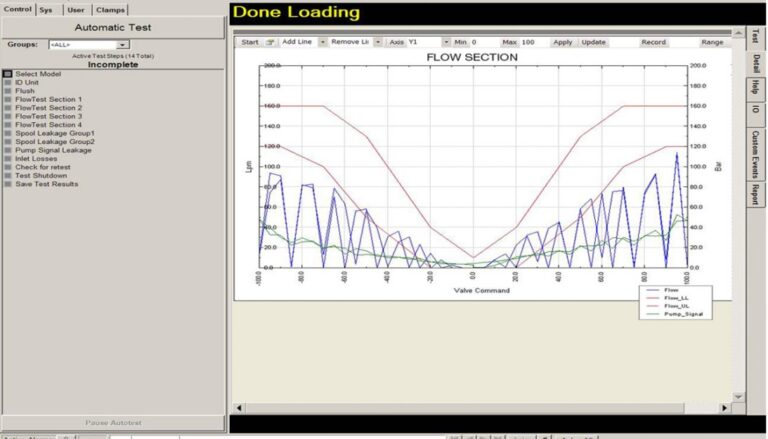The height and width of the screenshot is (439, 768).
Task: Open the vertical IO tab
Action: pos(755,114)
